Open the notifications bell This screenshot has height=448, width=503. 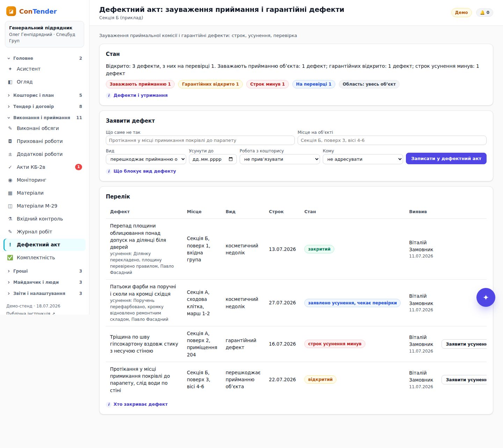pos(484,13)
